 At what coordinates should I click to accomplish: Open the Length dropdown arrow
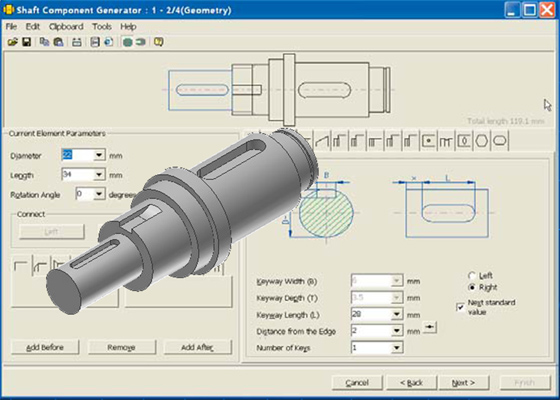tap(99, 175)
